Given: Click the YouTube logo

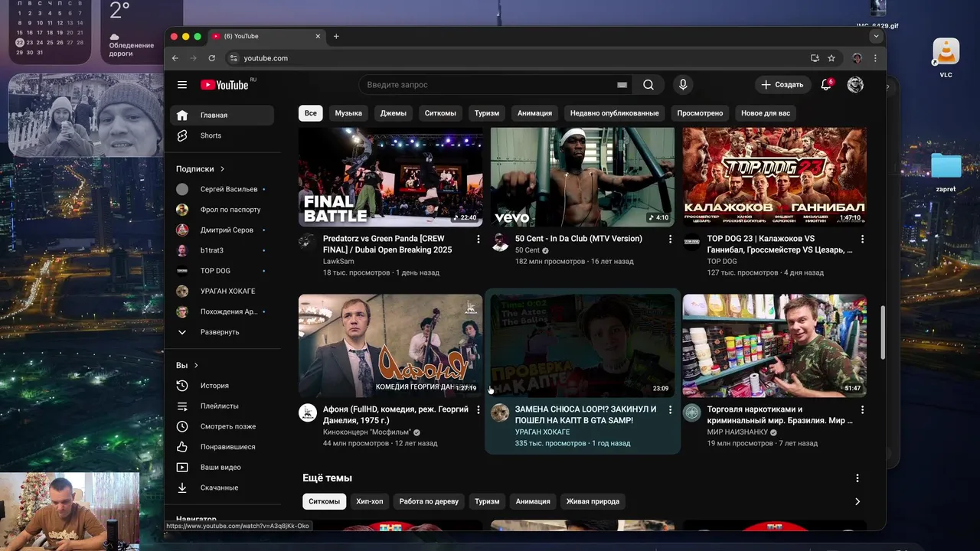Looking at the screenshot, I should tap(224, 85).
